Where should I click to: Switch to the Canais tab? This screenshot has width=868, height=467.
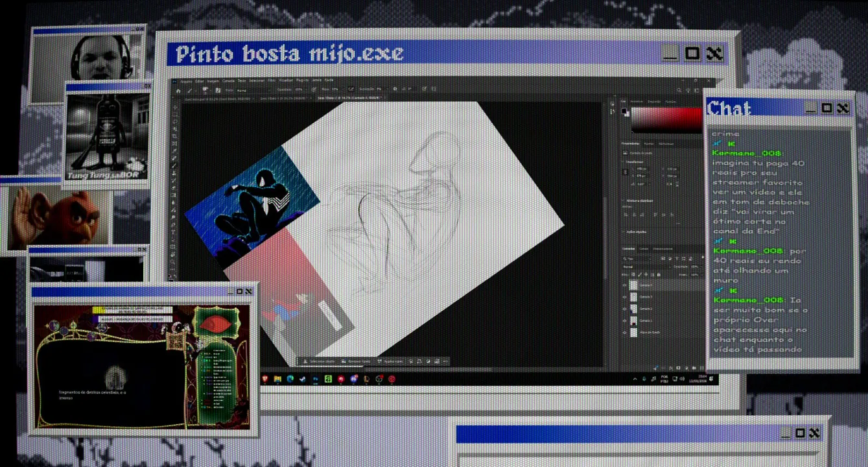(644, 248)
